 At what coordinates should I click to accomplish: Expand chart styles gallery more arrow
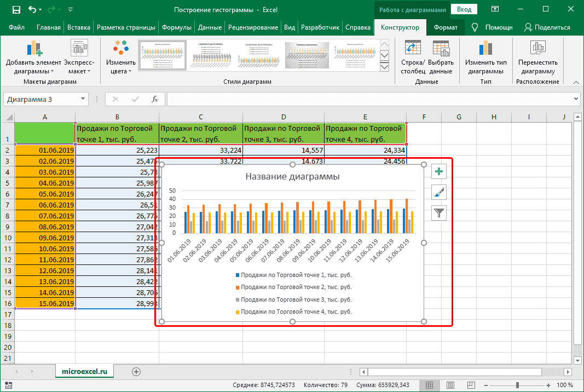pyautogui.click(x=384, y=67)
